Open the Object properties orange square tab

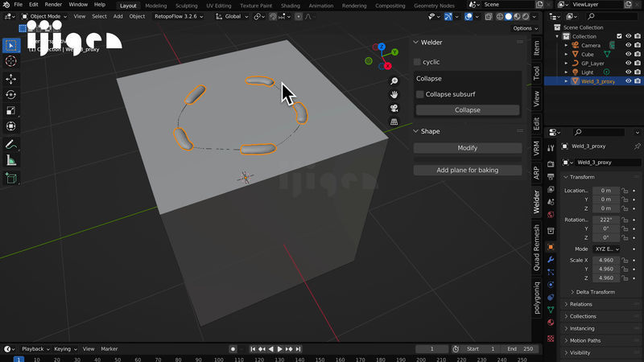[x=551, y=247]
